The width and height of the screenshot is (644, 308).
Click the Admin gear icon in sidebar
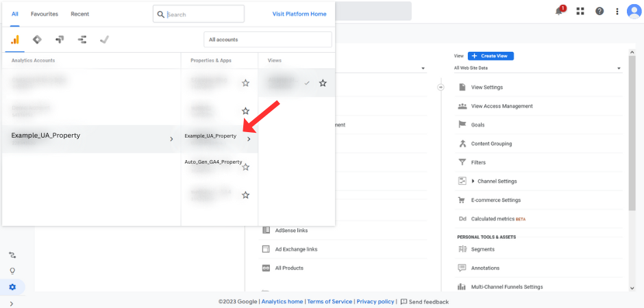12,287
